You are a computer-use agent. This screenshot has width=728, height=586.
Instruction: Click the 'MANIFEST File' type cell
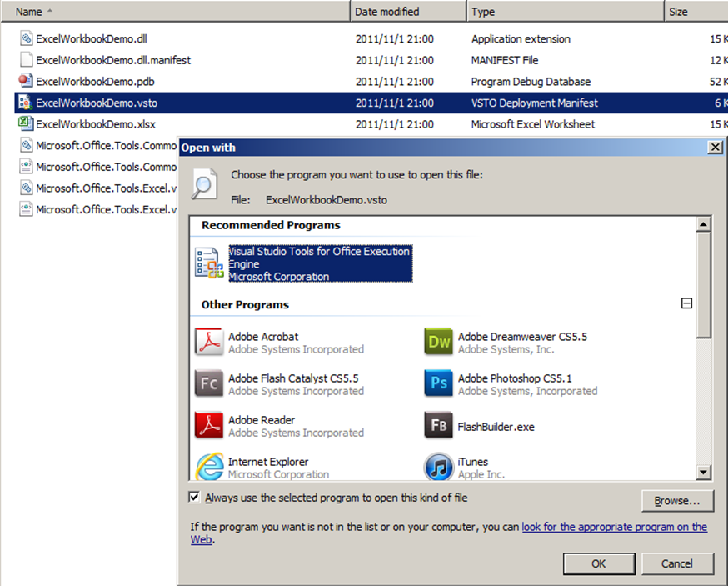click(x=505, y=60)
